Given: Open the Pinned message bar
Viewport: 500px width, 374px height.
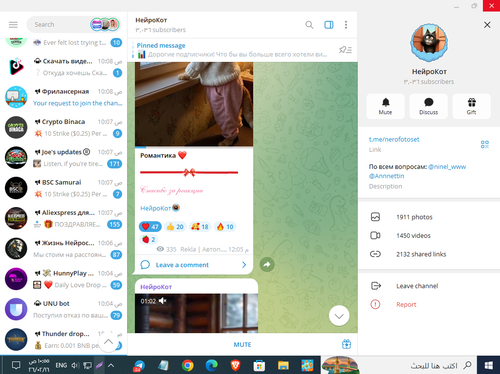Looking at the screenshot, I should (x=233, y=50).
